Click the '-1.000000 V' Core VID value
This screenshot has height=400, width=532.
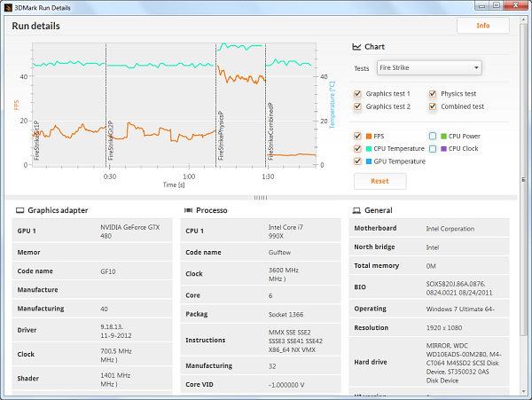click(x=286, y=385)
